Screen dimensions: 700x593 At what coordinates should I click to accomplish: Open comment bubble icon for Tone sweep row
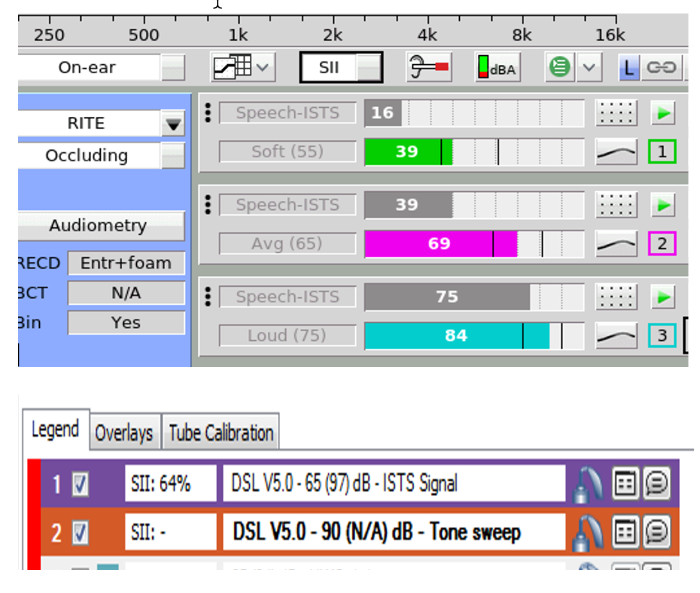[x=657, y=532]
